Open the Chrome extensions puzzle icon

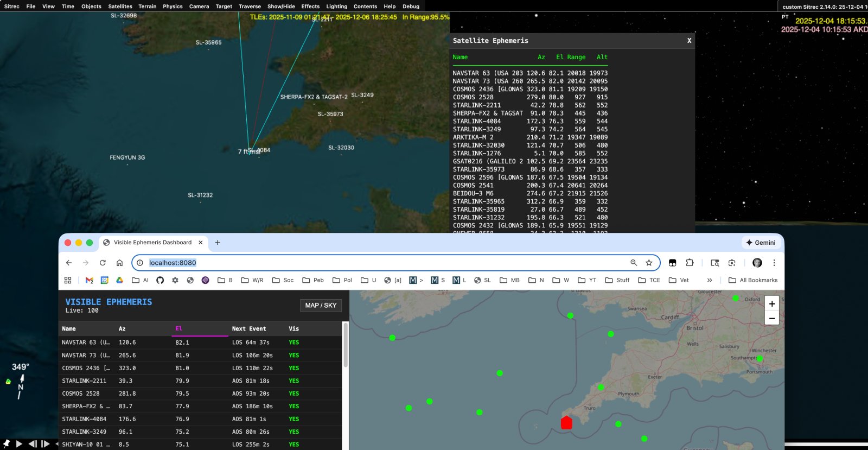point(690,263)
